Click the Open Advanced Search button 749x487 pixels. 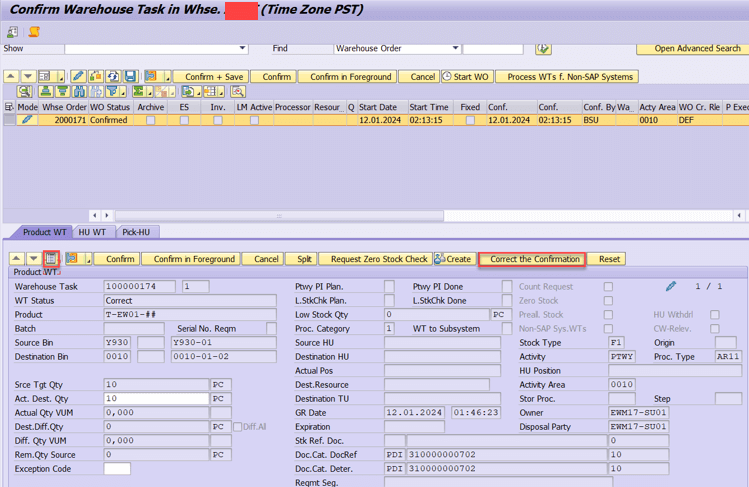692,48
